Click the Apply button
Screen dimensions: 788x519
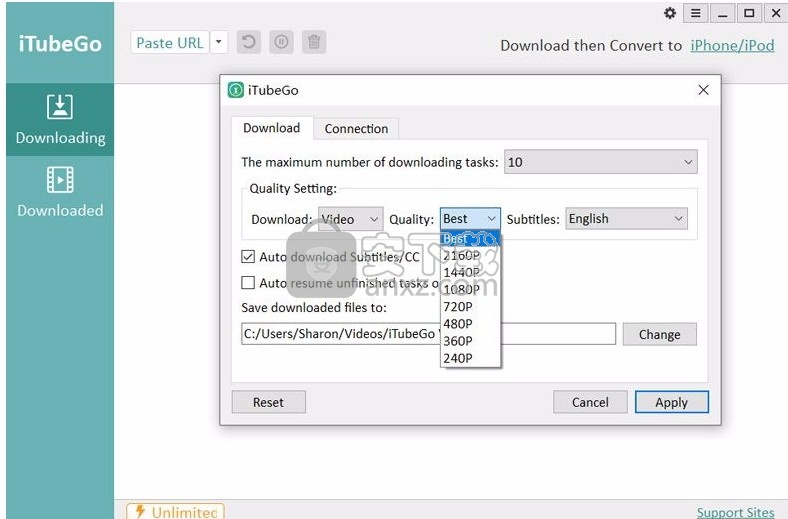click(x=671, y=402)
